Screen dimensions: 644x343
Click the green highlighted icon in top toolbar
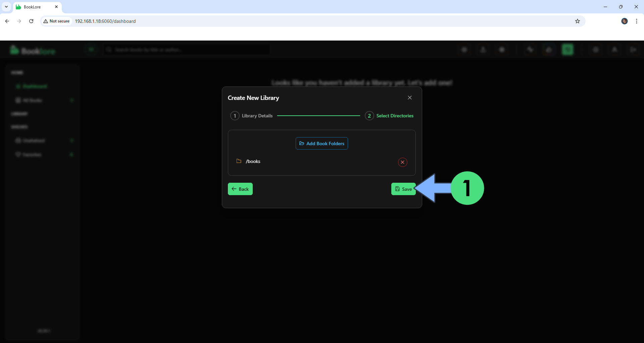[x=567, y=50]
